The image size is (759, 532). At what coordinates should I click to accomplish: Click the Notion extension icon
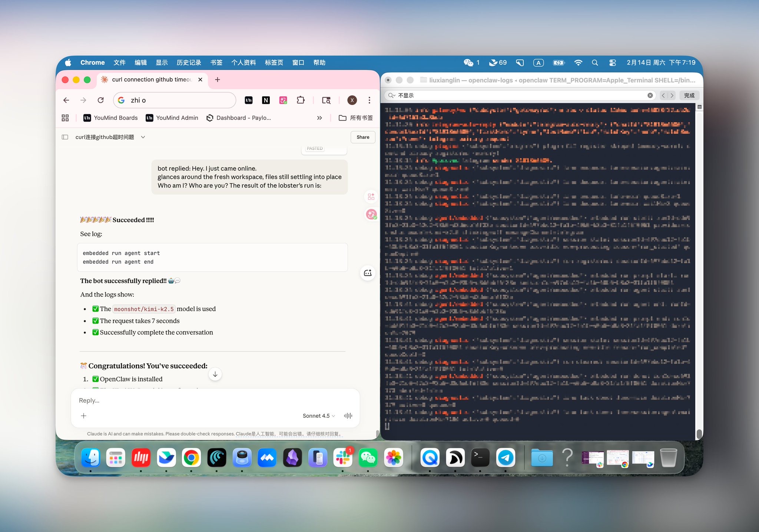266,100
